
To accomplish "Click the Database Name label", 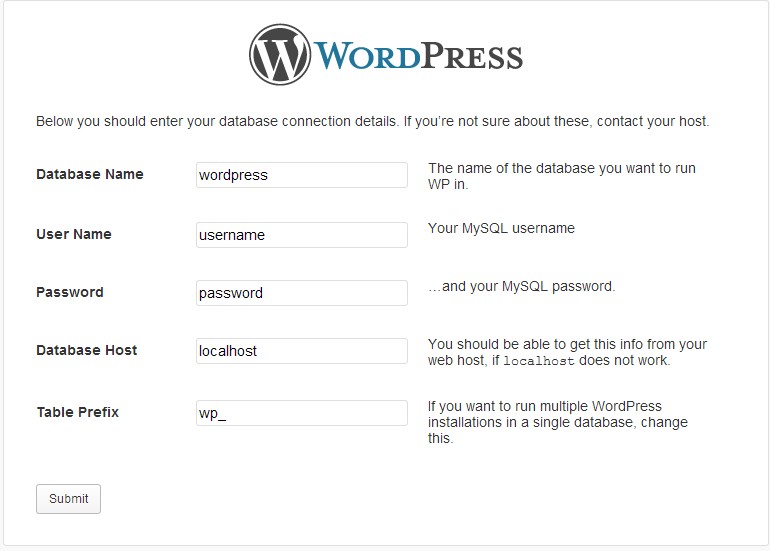I will pyautogui.click(x=90, y=174).
